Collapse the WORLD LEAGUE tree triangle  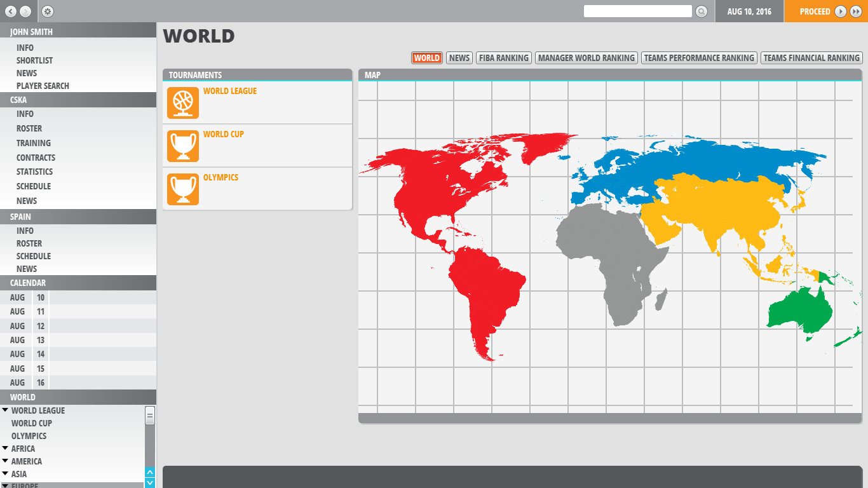(x=6, y=410)
